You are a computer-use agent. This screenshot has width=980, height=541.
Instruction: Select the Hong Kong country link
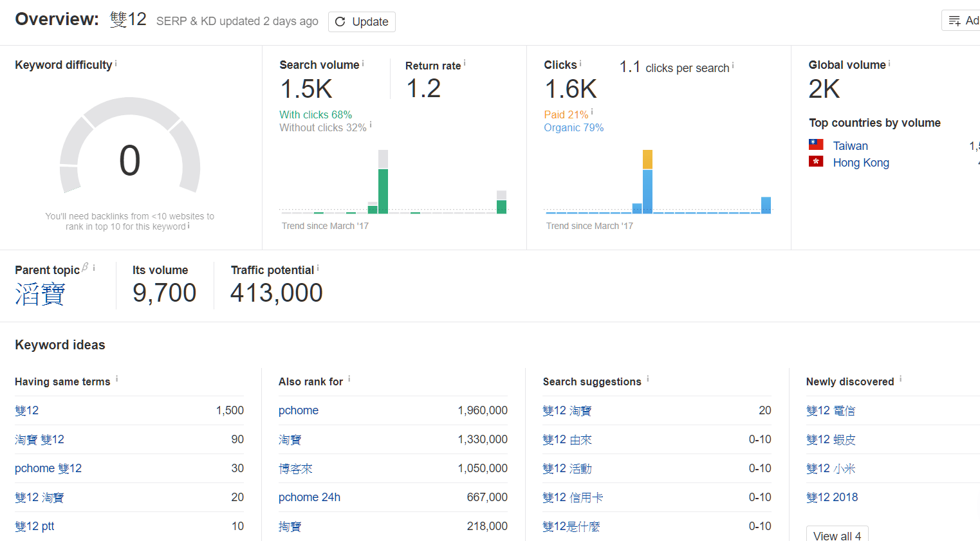pos(860,163)
